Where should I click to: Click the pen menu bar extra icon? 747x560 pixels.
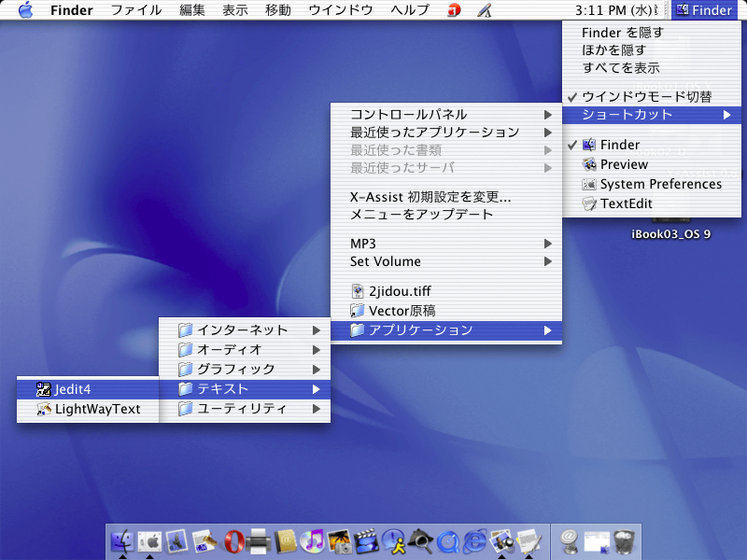coord(484,10)
